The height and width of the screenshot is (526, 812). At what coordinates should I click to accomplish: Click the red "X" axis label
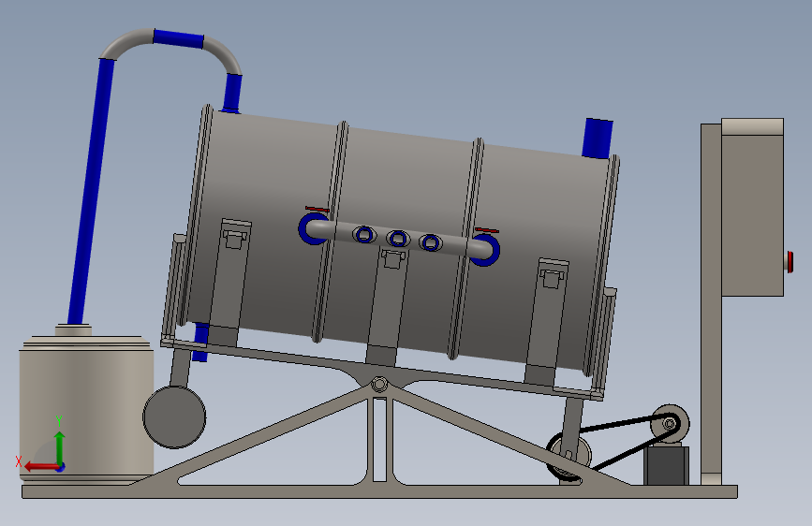19,461
